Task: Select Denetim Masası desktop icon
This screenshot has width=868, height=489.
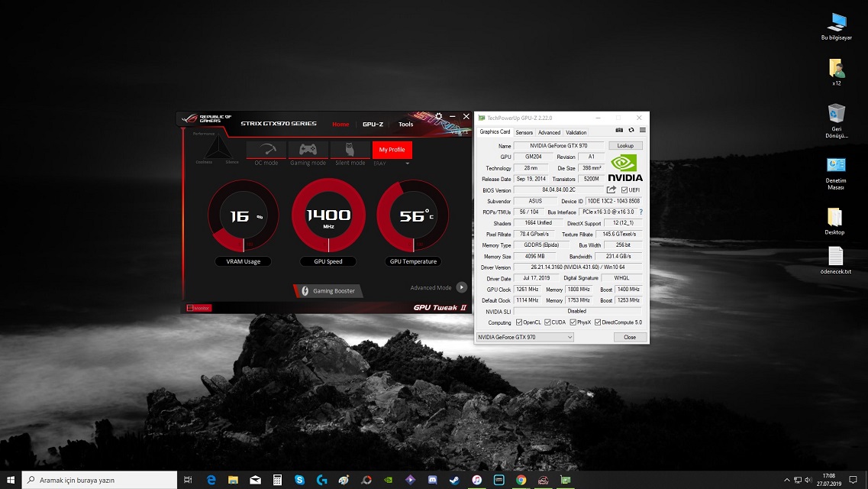Action: (836, 174)
